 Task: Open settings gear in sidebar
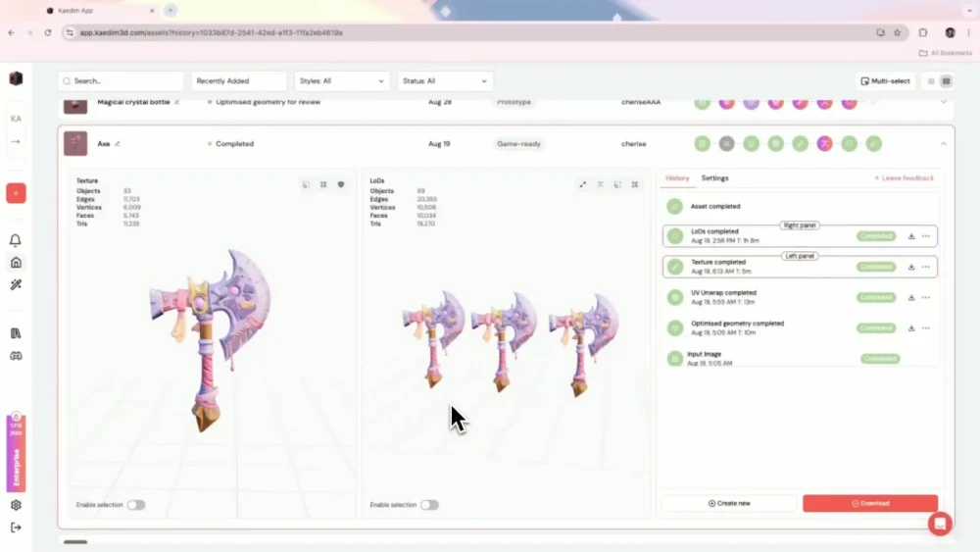pos(16,505)
